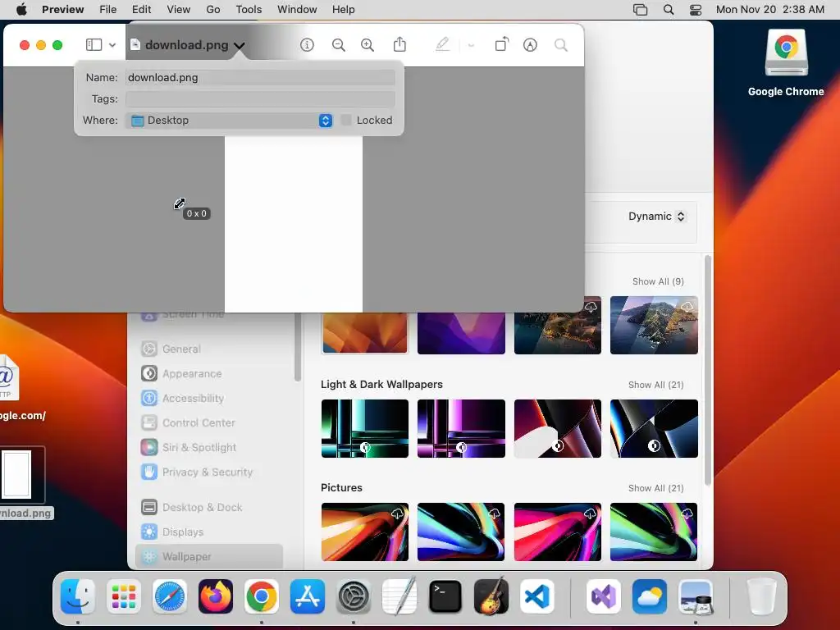
Task: Open the Where Desktop location popup
Action: pyautogui.click(x=230, y=121)
